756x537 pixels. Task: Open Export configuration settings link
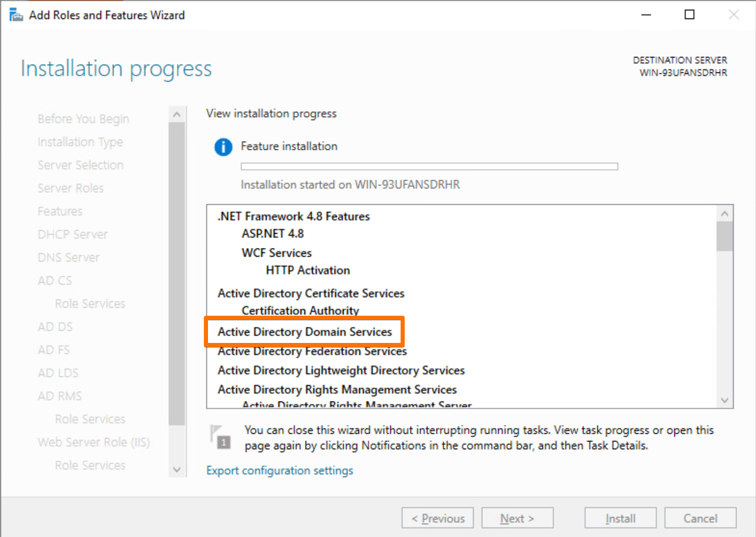point(279,470)
